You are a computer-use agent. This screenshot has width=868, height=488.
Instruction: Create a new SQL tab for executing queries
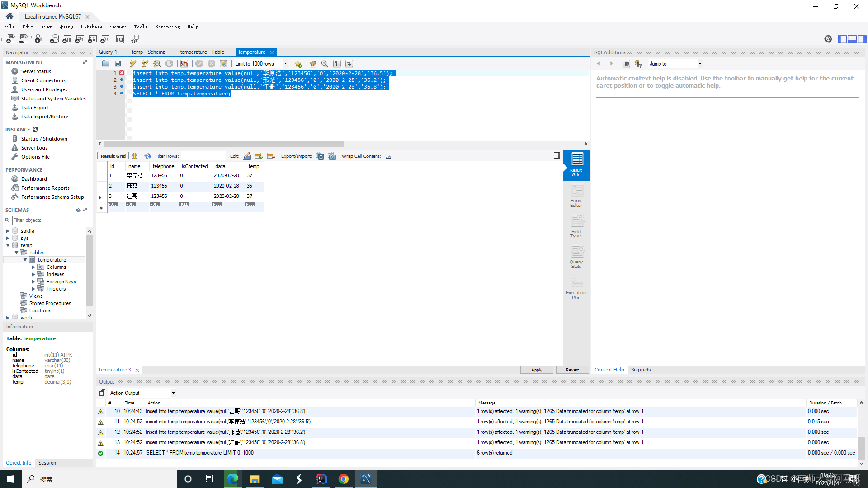pos(10,39)
